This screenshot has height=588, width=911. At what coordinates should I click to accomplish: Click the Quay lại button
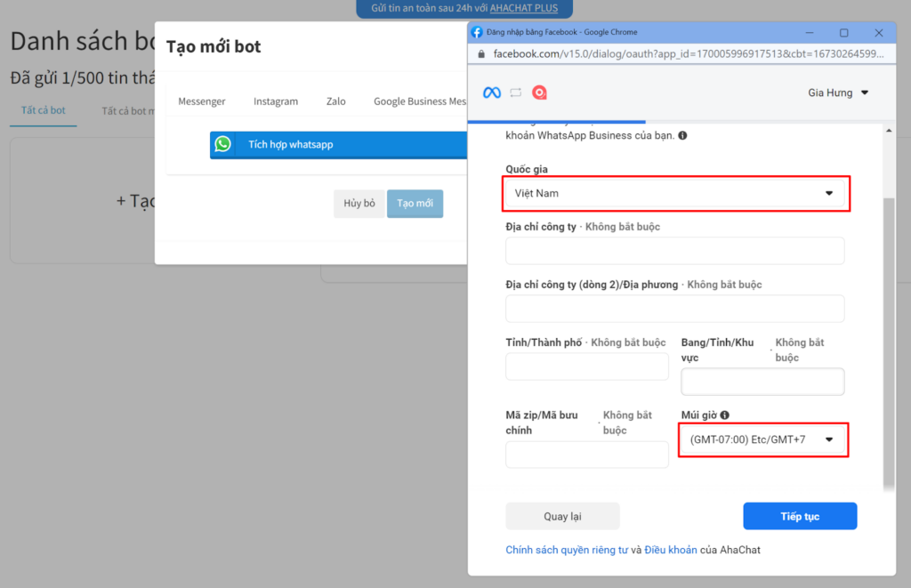[x=562, y=516]
